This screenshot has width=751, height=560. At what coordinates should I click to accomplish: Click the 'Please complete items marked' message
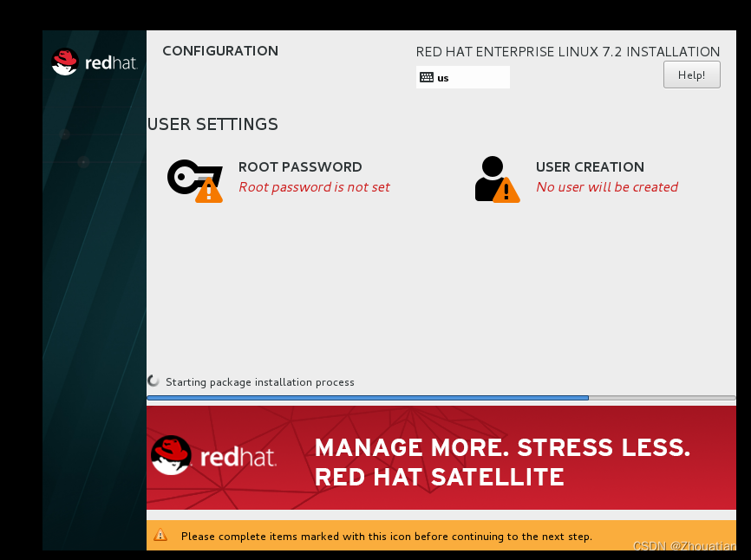[x=387, y=537]
